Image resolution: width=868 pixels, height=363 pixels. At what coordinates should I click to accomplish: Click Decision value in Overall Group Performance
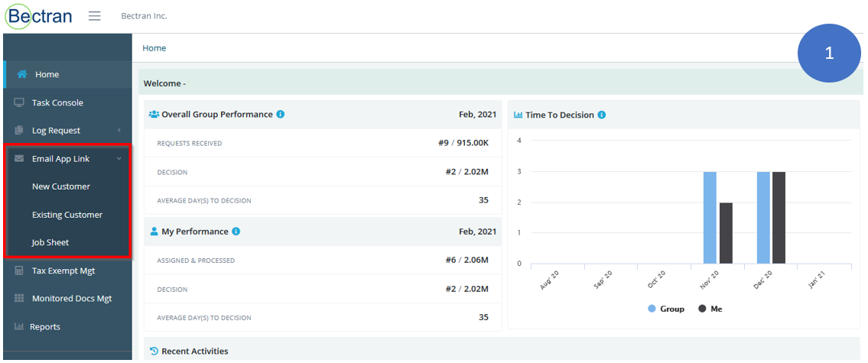(x=467, y=171)
